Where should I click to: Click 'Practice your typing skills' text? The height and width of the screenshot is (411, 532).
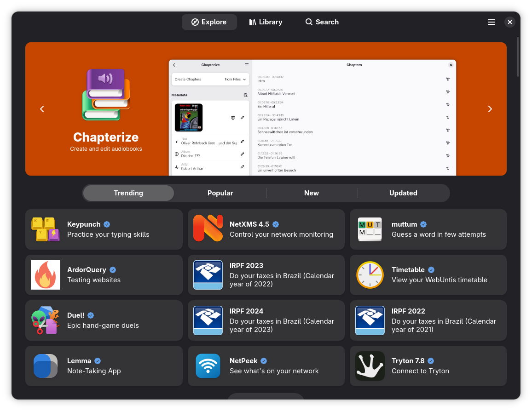pos(108,234)
